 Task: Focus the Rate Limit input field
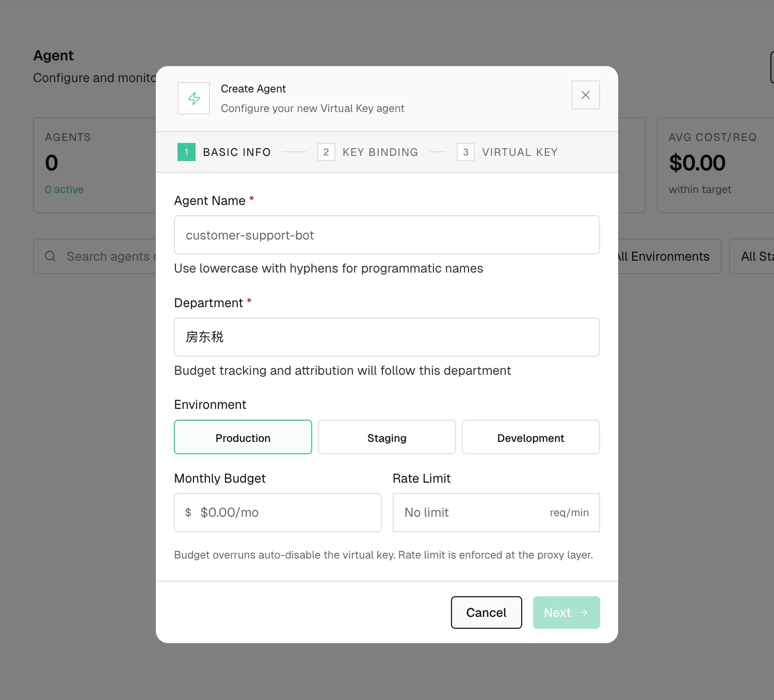point(496,513)
